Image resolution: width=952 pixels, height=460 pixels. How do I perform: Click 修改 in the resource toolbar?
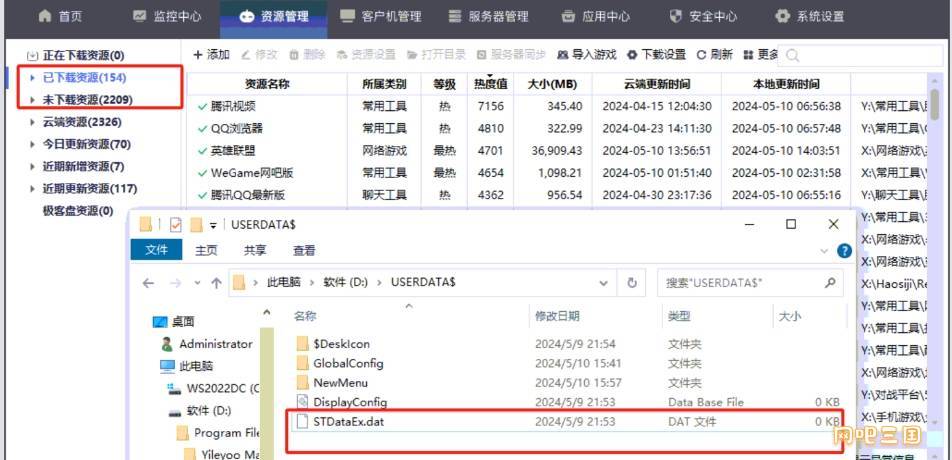coord(259,55)
